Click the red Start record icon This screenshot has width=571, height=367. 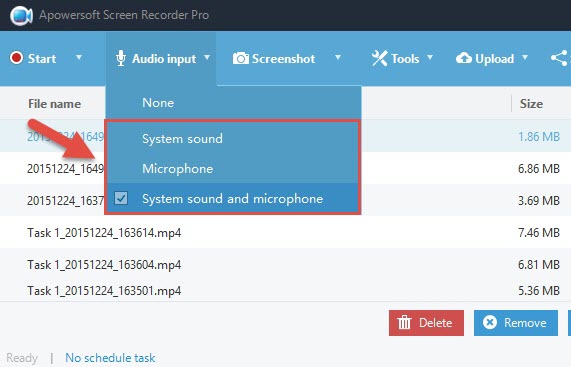[16, 58]
